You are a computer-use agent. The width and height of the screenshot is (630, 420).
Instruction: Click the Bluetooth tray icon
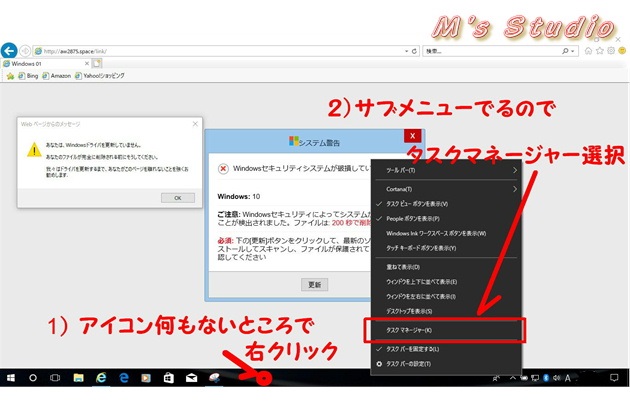click(546, 378)
